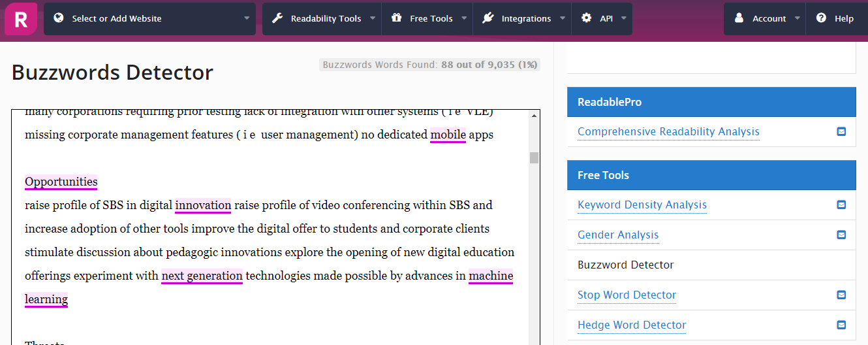Click the Free Tools sidebar panel header
The image size is (868, 345).
711,175
